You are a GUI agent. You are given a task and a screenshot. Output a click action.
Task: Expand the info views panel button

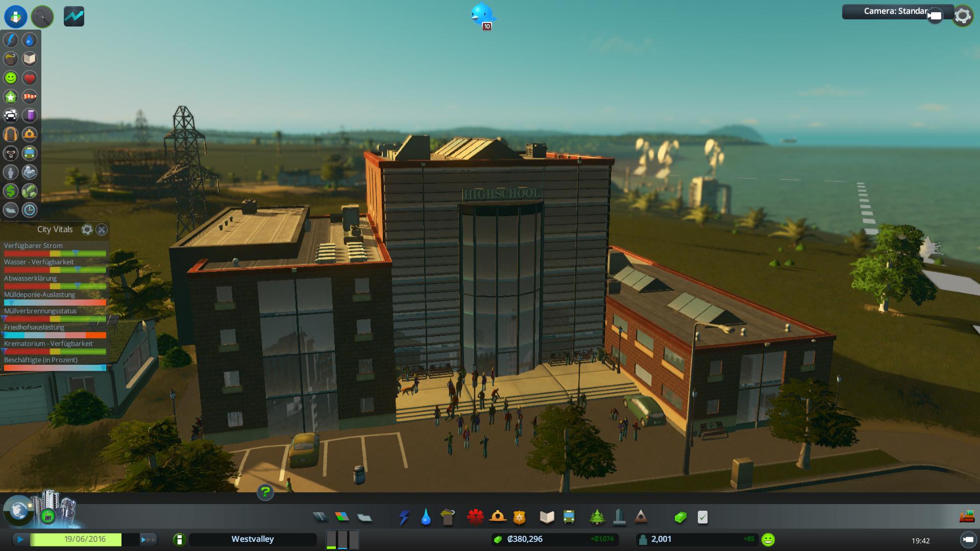point(16,17)
